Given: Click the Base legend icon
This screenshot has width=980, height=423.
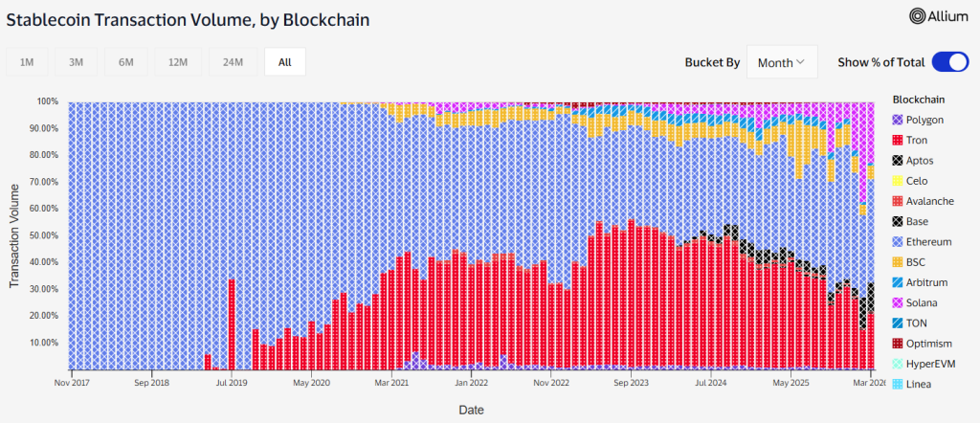Looking at the screenshot, I should 898,221.
